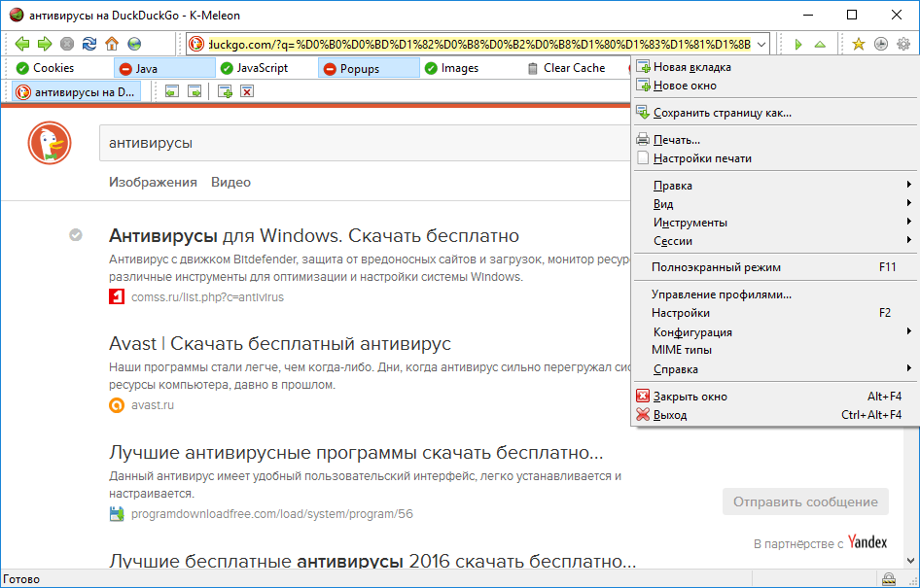Choose Печать... from menu
This screenshot has width=920, height=588.
[x=774, y=140]
